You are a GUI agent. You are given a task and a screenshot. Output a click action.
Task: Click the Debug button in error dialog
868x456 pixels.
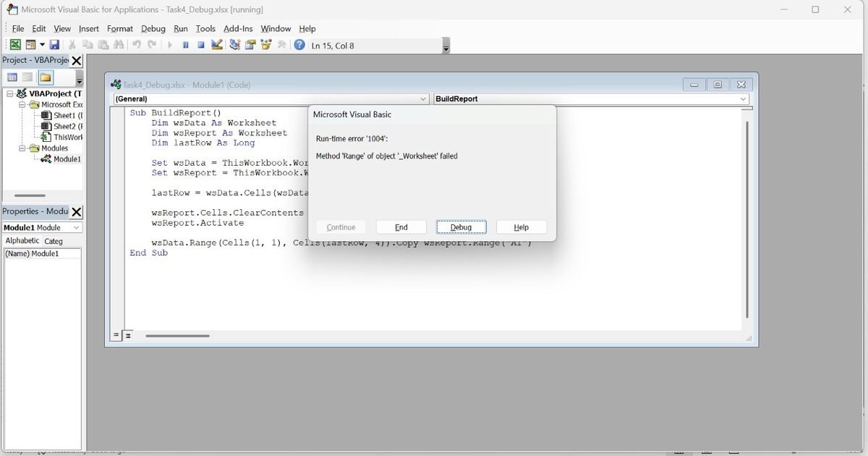coord(461,227)
